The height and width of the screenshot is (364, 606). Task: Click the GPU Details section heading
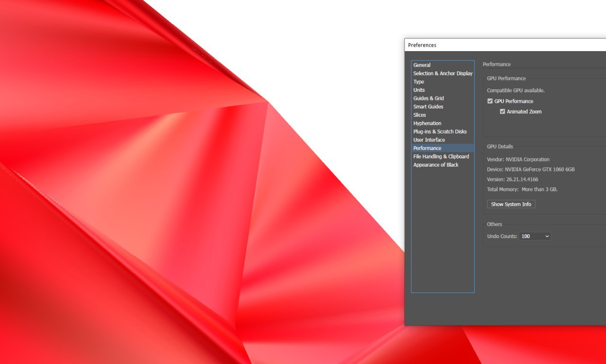pyautogui.click(x=500, y=147)
